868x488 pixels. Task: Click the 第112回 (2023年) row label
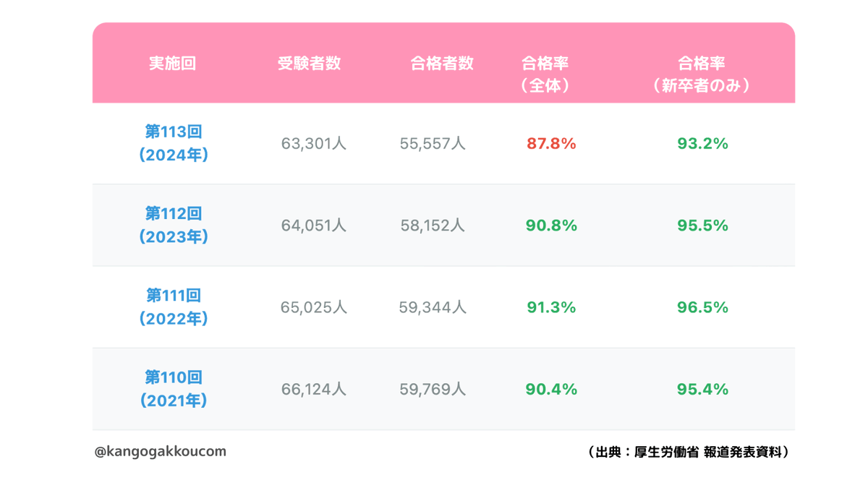click(x=174, y=225)
